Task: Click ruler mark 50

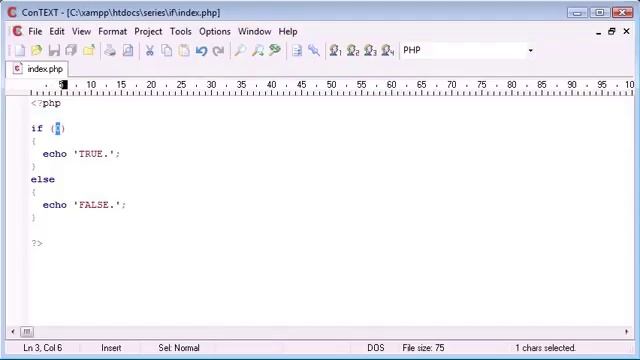Action: pyautogui.click(x=331, y=85)
